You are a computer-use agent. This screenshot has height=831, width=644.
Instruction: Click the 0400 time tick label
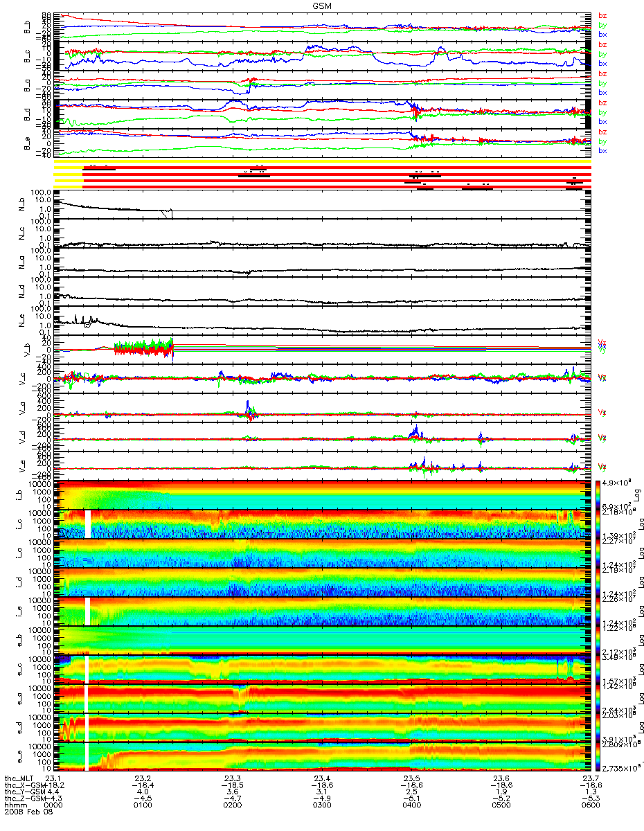click(x=411, y=805)
